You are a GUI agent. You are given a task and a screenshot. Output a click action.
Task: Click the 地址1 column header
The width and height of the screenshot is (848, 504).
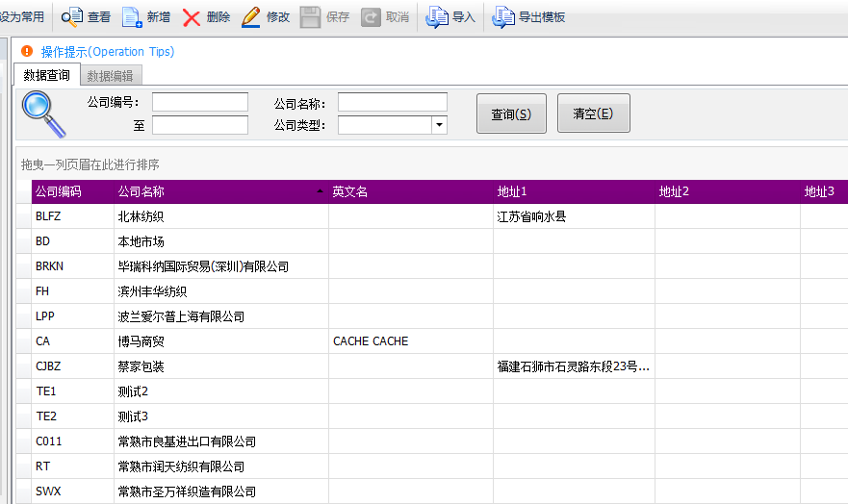pos(574,191)
